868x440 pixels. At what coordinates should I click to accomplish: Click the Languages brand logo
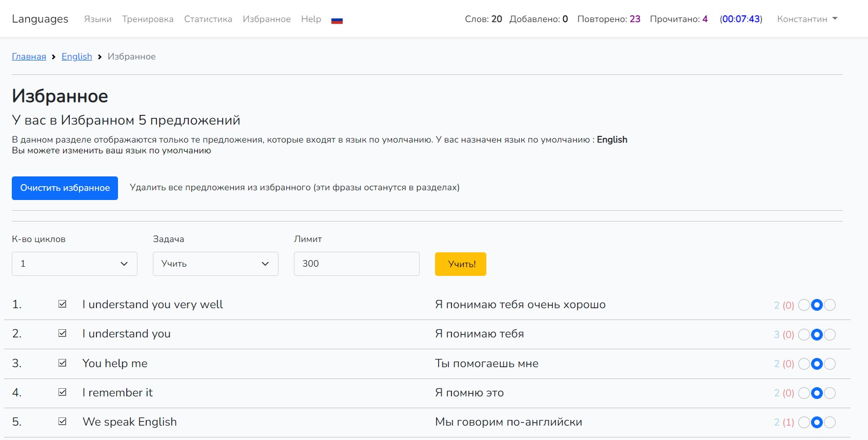(40, 19)
